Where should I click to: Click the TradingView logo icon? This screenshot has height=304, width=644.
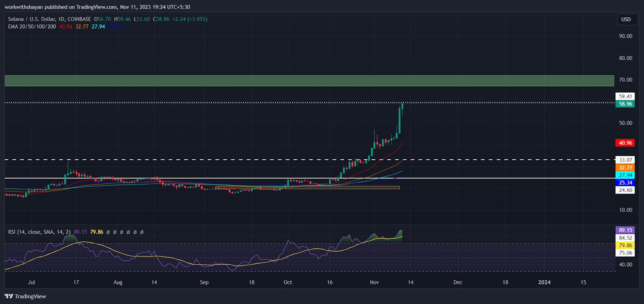coord(9,296)
